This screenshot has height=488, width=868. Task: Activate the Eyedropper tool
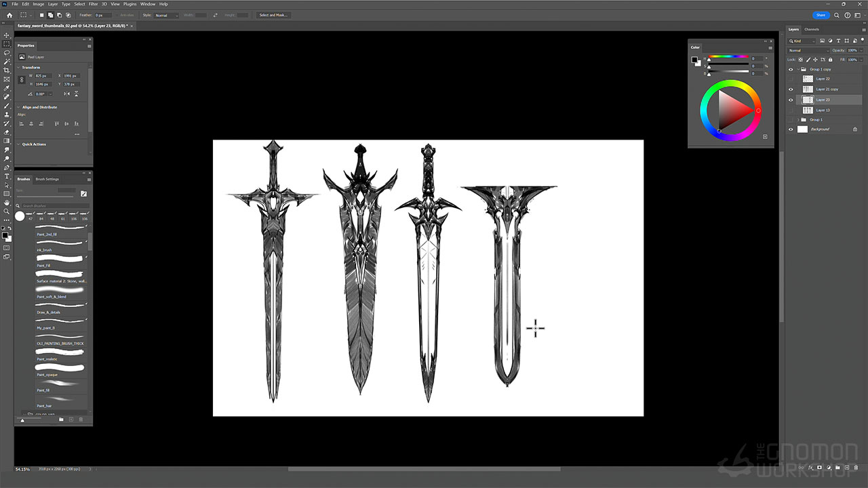7,88
